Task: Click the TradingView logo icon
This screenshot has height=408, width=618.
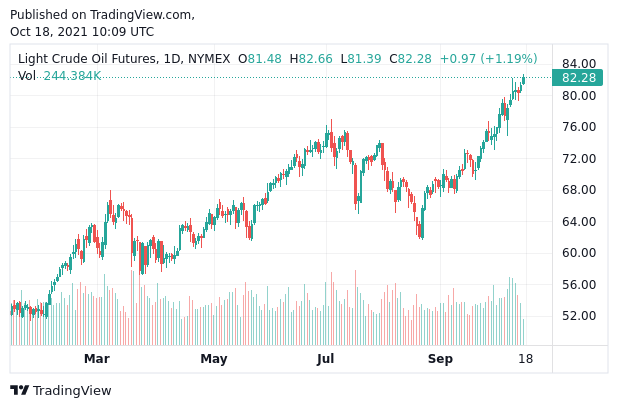Action: tap(19, 391)
